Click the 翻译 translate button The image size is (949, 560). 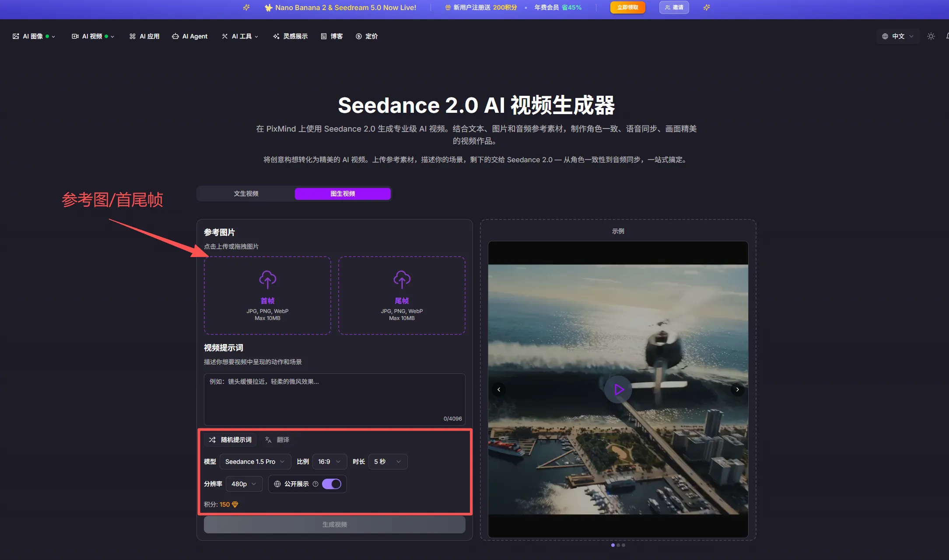pyautogui.click(x=277, y=440)
